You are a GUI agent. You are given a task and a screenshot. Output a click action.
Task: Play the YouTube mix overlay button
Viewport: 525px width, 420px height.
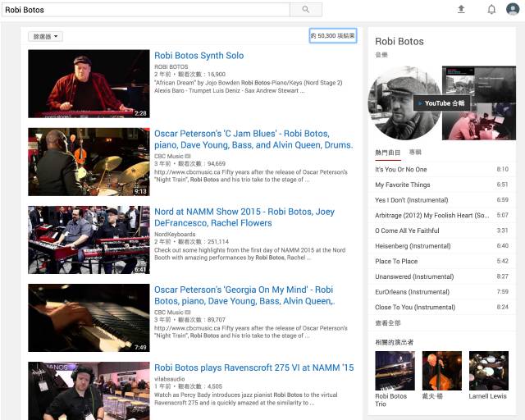point(441,103)
